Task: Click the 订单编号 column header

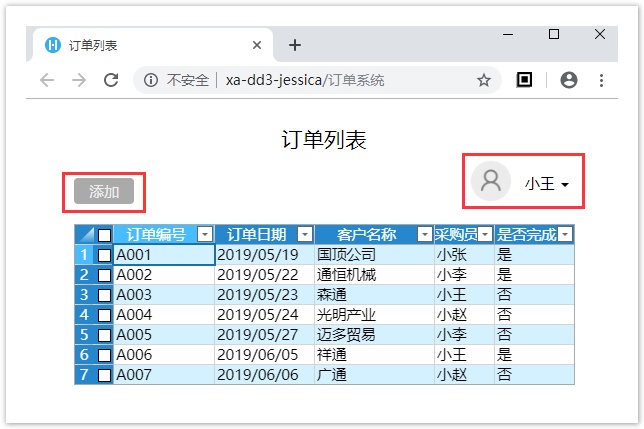Action: [x=156, y=234]
